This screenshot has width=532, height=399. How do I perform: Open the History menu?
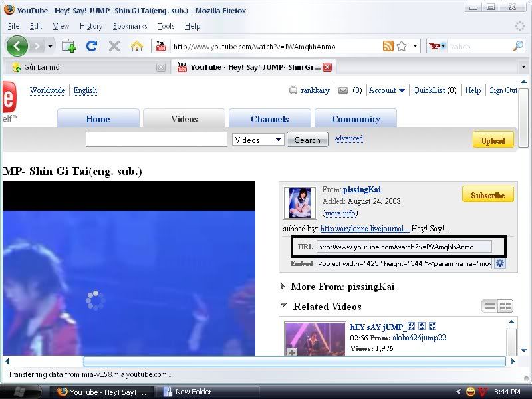point(91,26)
